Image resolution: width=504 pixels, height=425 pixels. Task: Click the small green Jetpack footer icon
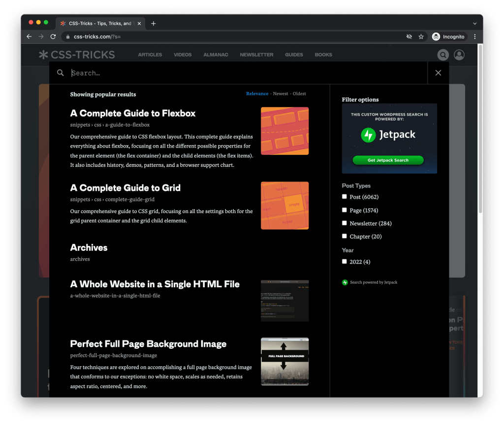click(345, 282)
